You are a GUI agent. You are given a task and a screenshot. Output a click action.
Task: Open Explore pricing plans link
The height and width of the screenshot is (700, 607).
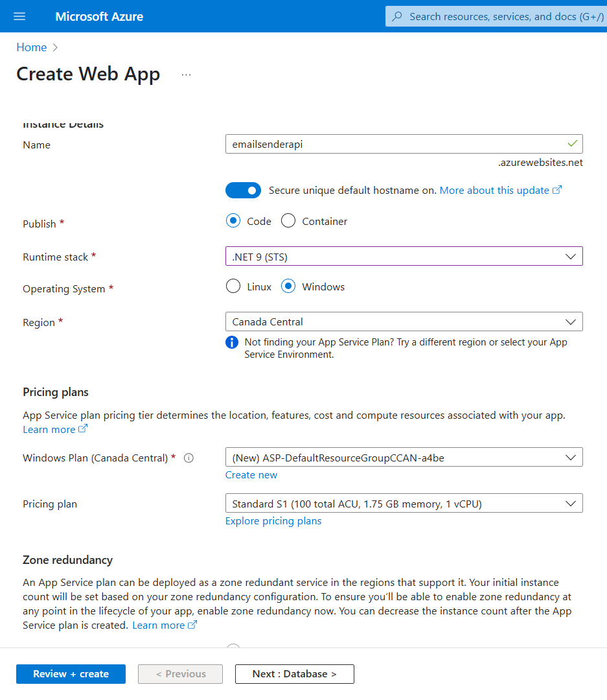[273, 521]
